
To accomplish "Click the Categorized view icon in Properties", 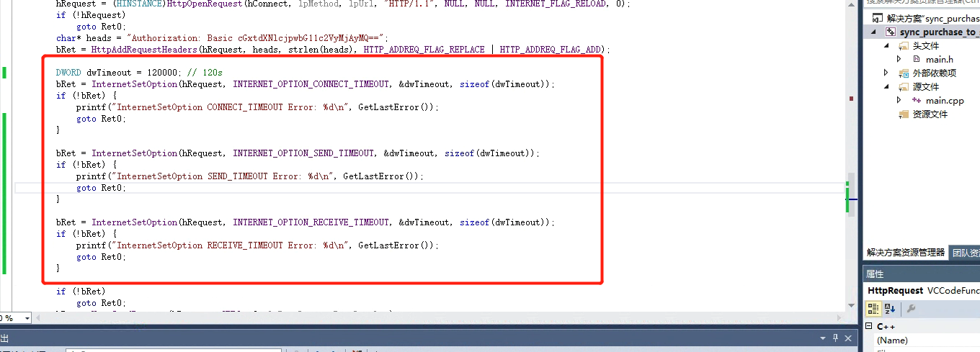I will [x=873, y=308].
